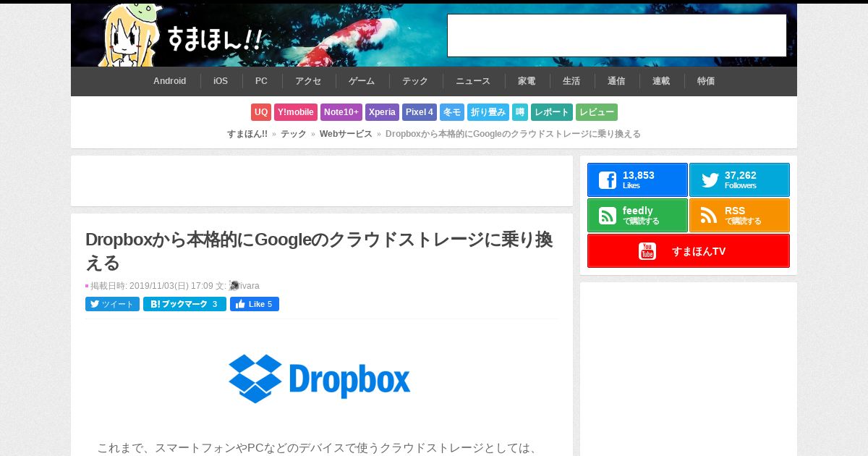
Task: Click the feedly feed icon
Action: point(608,216)
